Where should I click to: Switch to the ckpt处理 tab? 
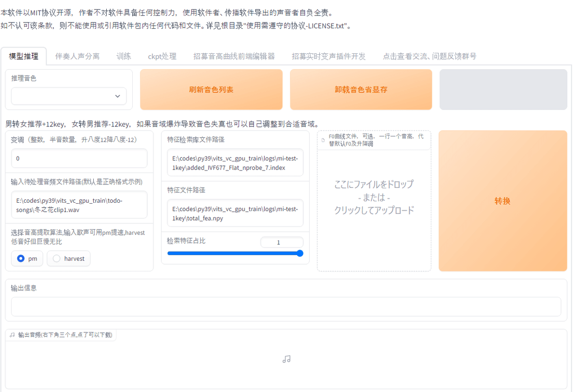point(162,56)
